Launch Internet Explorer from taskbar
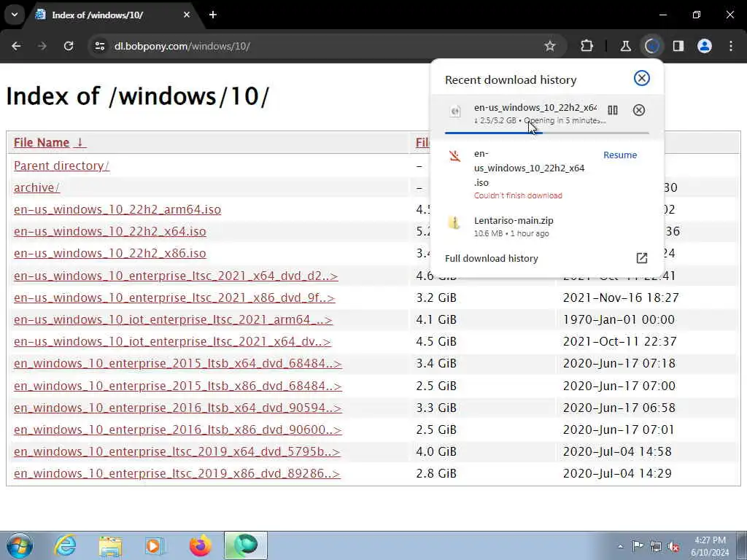Image resolution: width=747 pixels, height=560 pixels. coord(65,545)
